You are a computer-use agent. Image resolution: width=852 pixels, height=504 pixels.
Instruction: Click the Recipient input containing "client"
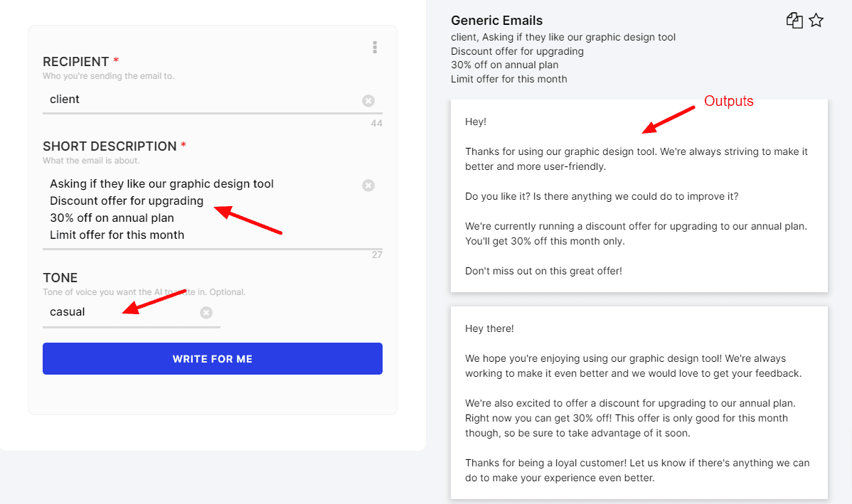[x=199, y=100]
